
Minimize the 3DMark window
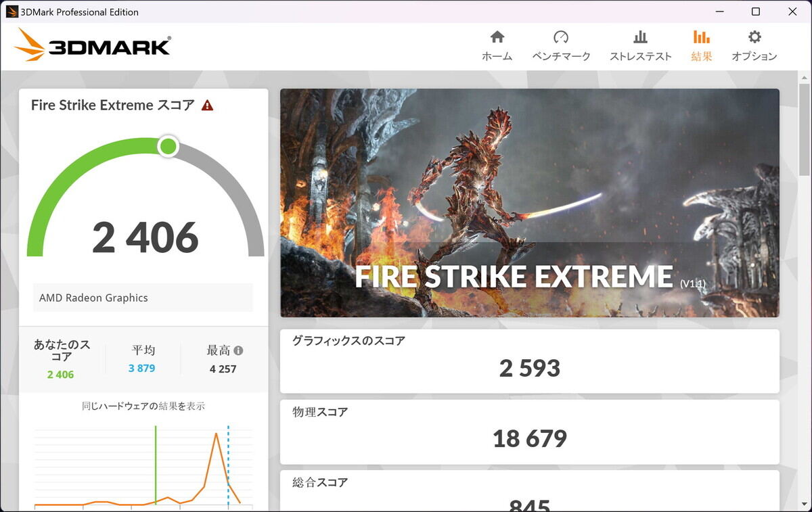point(719,11)
